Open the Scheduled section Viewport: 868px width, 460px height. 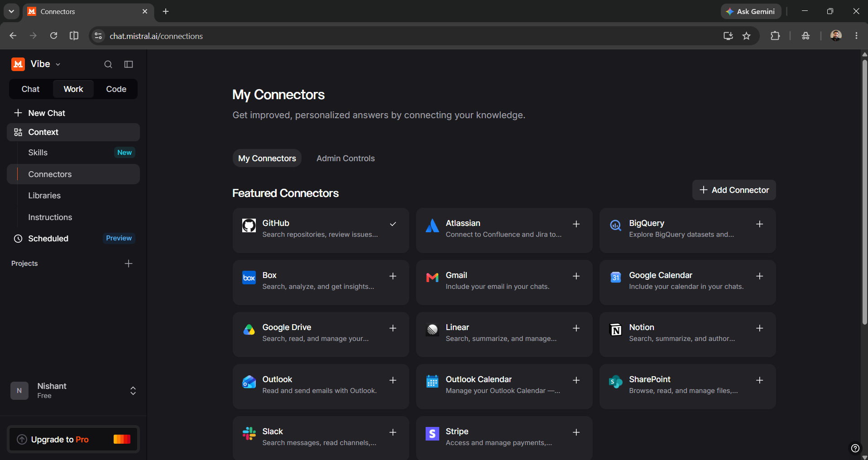[73, 239]
